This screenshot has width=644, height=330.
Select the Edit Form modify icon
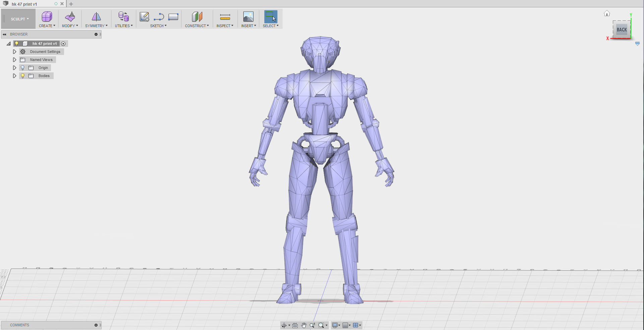pos(70,16)
